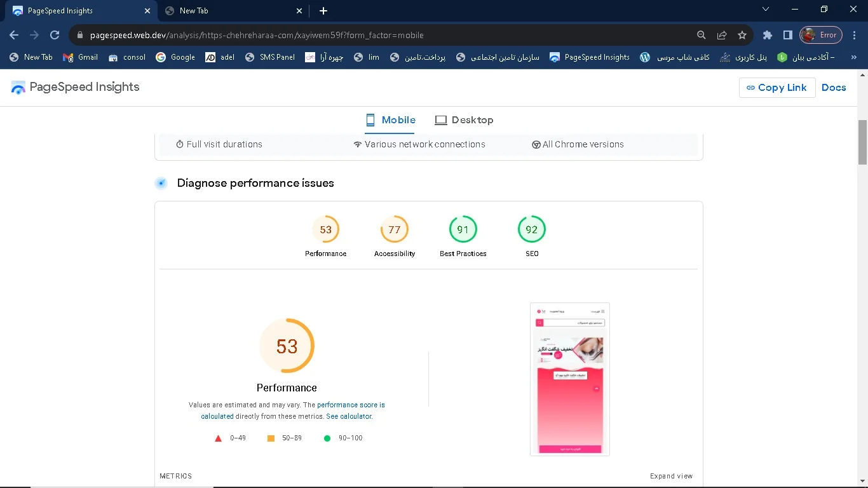Screen dimensions: 868x488
Task: Open a new browser tab with plus
Action: click(323, 11)
